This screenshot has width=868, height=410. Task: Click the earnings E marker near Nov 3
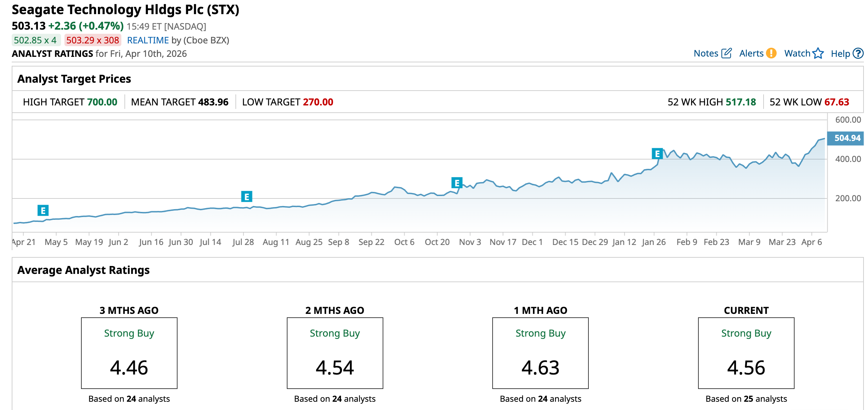click(457, 183)
